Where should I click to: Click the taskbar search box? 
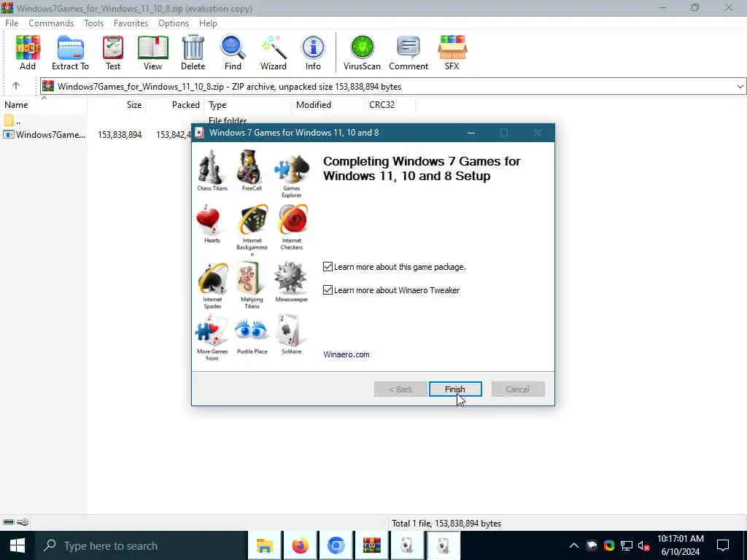point(141,545)
